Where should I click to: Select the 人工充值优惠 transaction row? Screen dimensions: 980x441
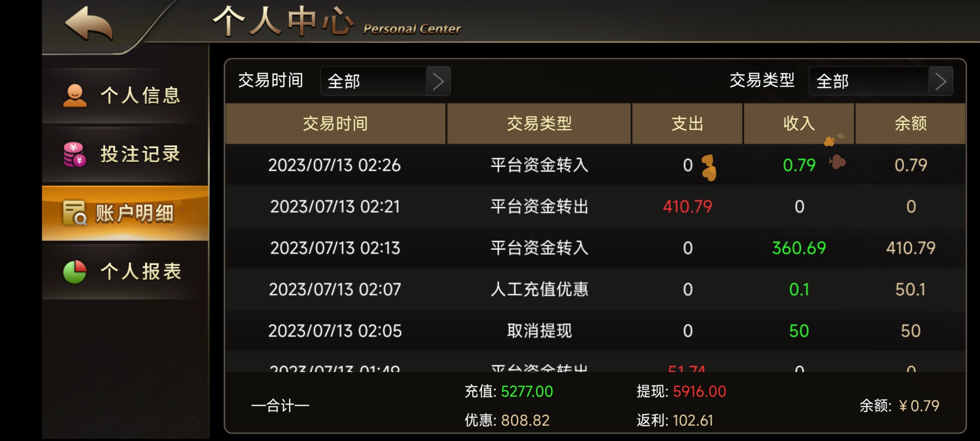tap(595, 289)
